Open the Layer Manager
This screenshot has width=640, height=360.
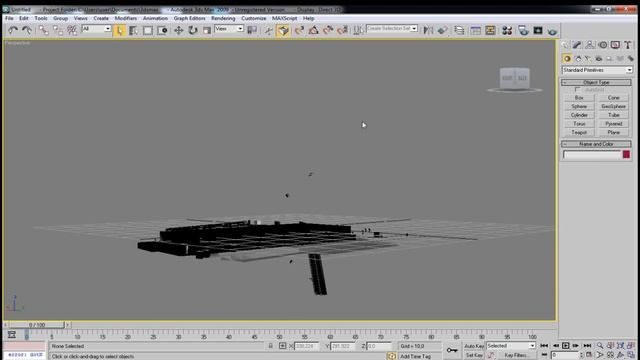tap(459, 30)
